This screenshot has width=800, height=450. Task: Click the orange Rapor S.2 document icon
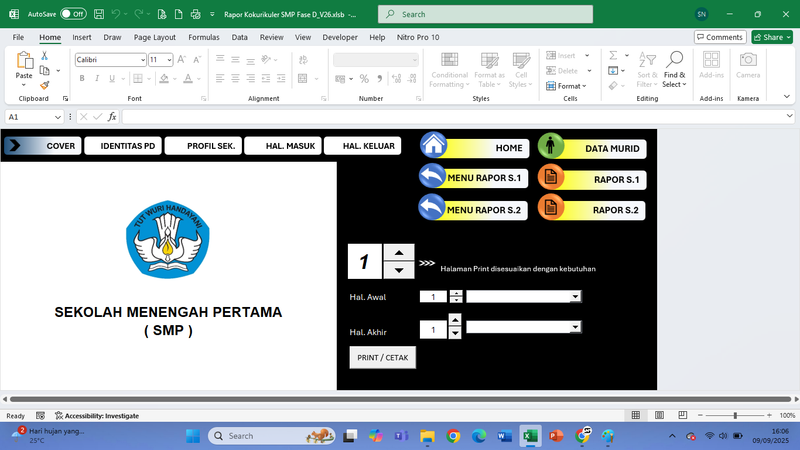point(551,208)
